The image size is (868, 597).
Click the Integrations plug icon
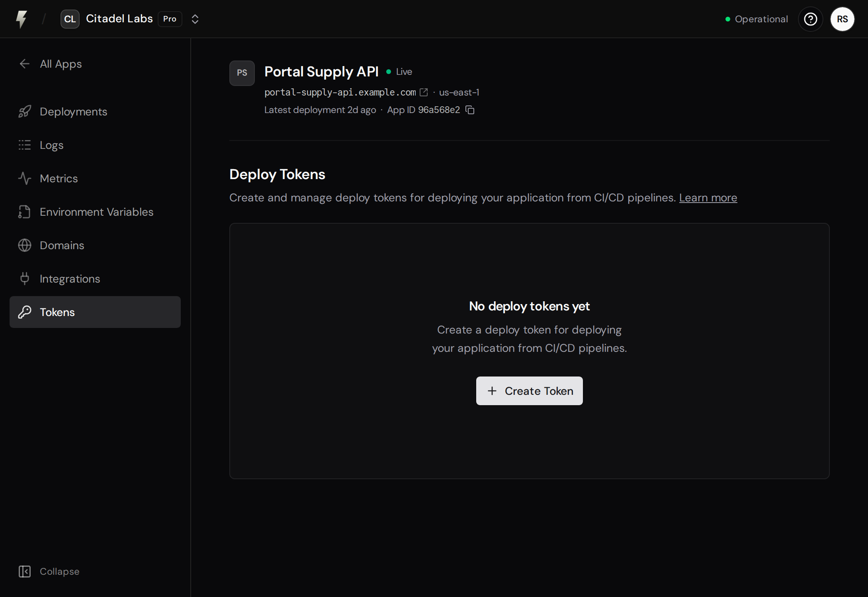point(25,279)
